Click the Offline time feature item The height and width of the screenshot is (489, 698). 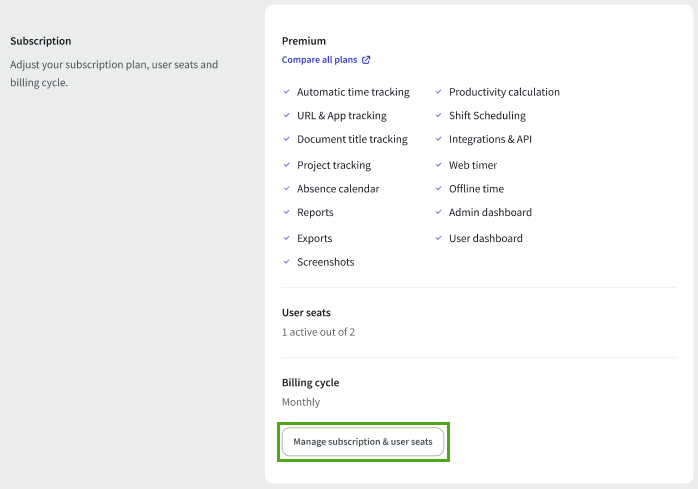[476, 189]
